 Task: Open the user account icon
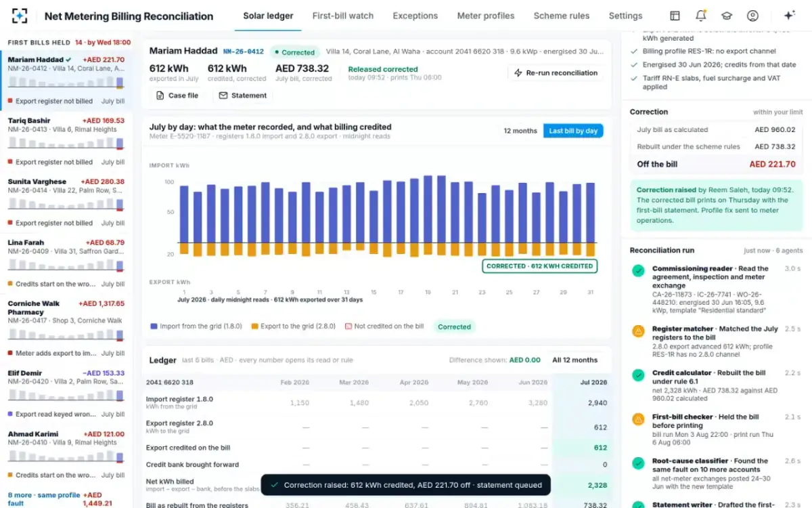click(752, 16)
